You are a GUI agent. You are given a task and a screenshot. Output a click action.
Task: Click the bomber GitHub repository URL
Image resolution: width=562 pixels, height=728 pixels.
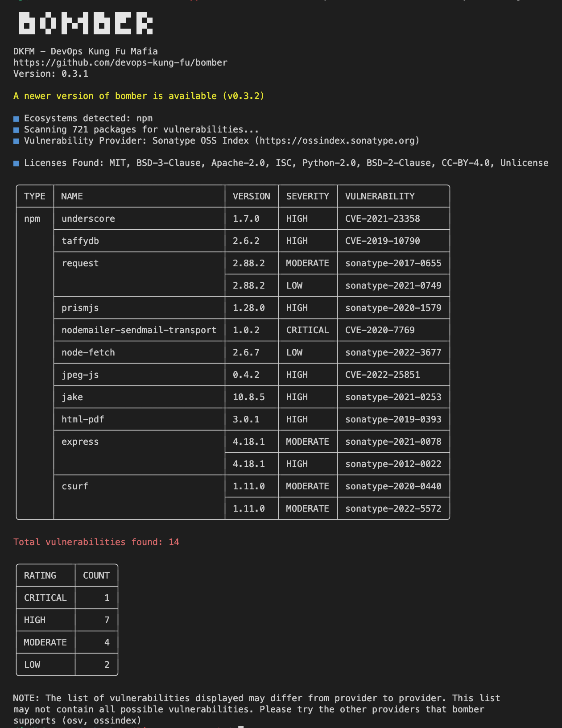click(x=120, y=62)
